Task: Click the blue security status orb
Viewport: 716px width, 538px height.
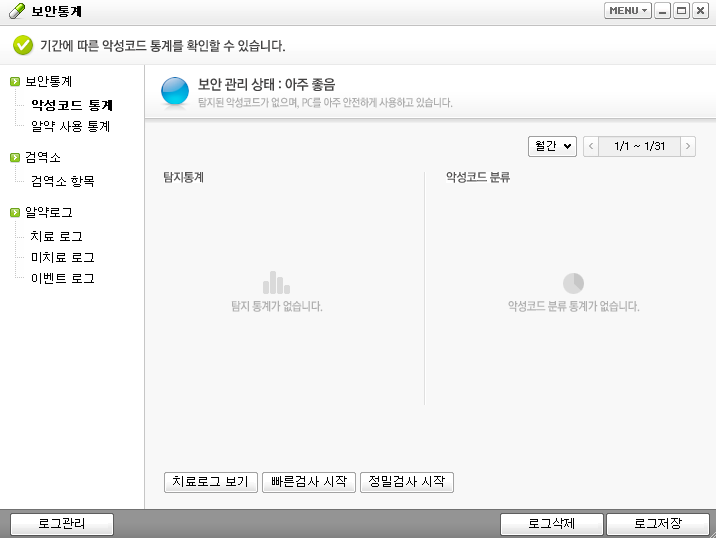Action: (175, 90)
